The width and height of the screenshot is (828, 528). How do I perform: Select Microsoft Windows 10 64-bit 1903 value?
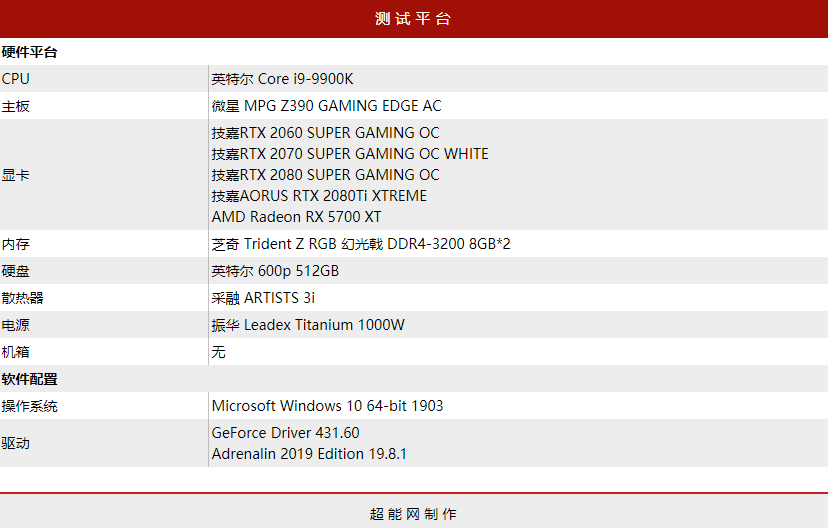point(327,406)
